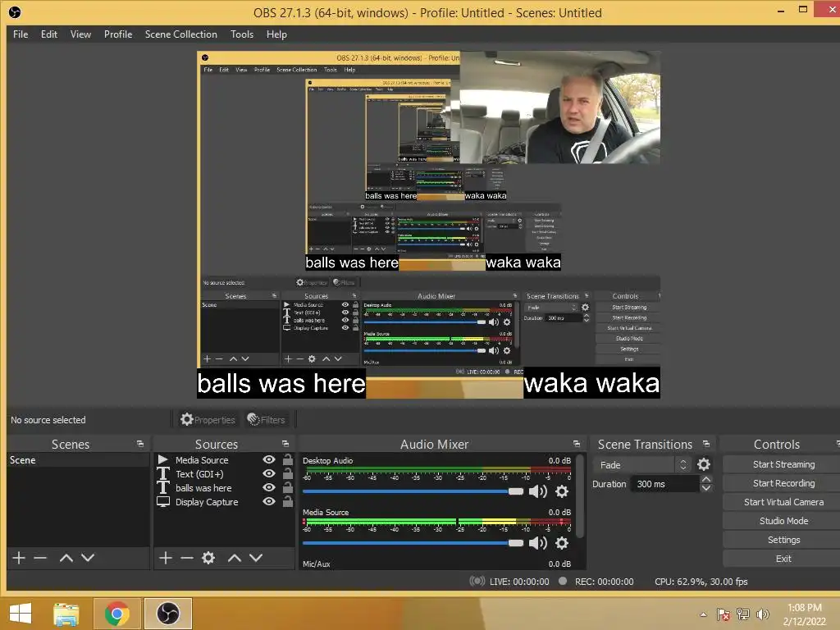
Task: Lock the 'balls was here' source
Action: 288,487
